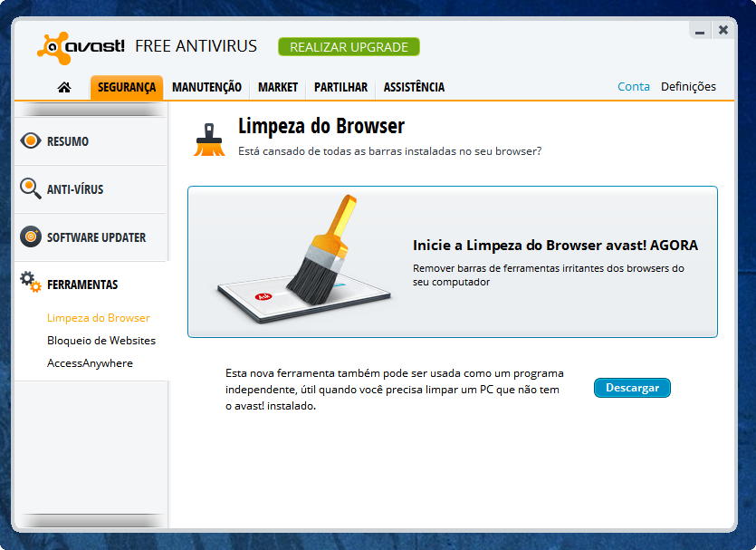756x550 pixels.
Task: Go to the home icon tab
Action: [x=64, y=87]
